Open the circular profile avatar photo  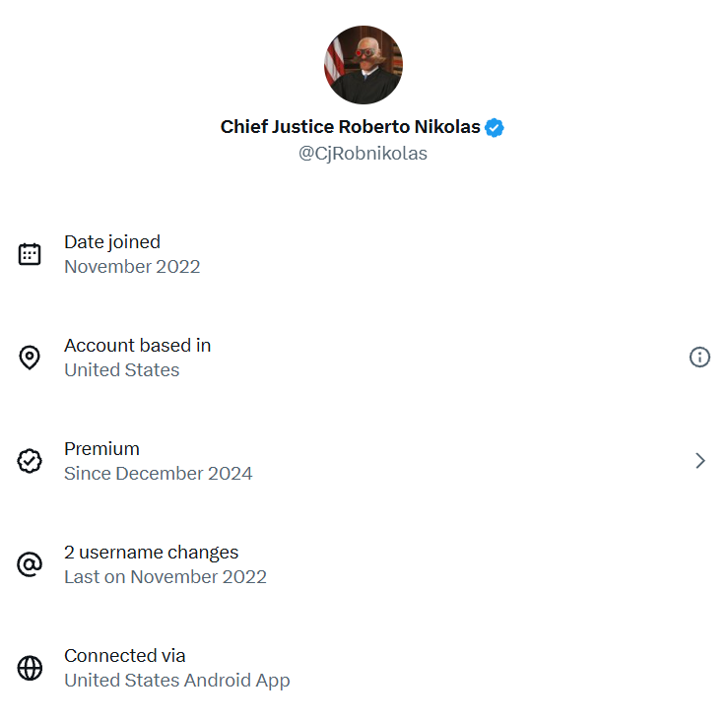pyautogui.click(x=364, y=65)
